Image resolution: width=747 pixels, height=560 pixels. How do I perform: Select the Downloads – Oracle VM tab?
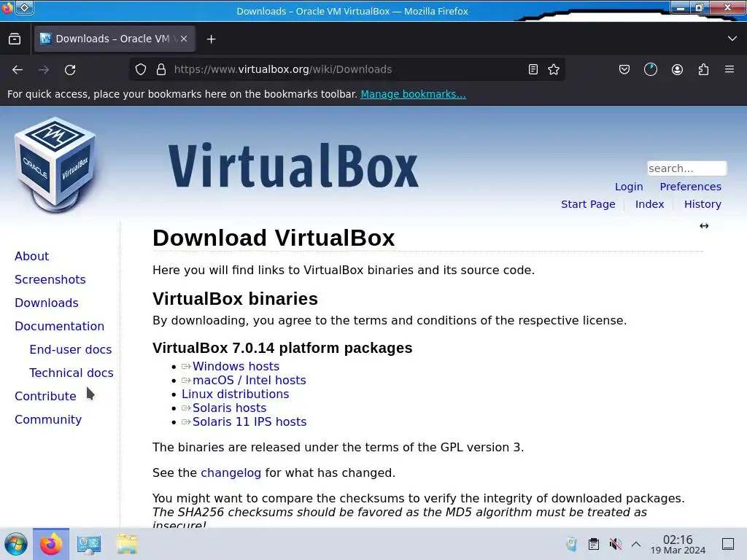pos(115,39)
